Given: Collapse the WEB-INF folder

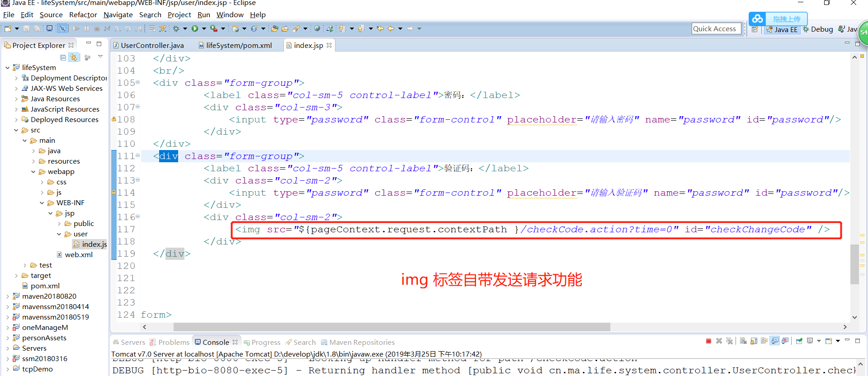Looking at the screenshot, I should [42, 203].
